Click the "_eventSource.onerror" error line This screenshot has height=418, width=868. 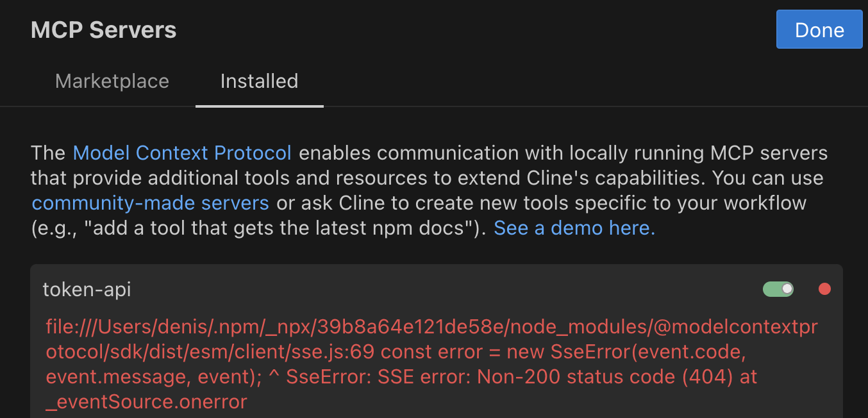pyautogui.click(x=146, y=402)
